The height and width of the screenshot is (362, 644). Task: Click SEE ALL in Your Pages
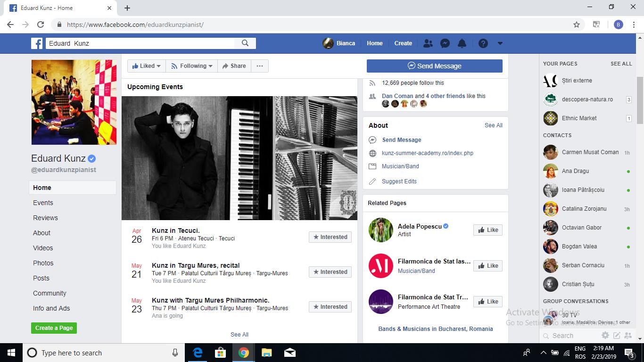point(621,64)
